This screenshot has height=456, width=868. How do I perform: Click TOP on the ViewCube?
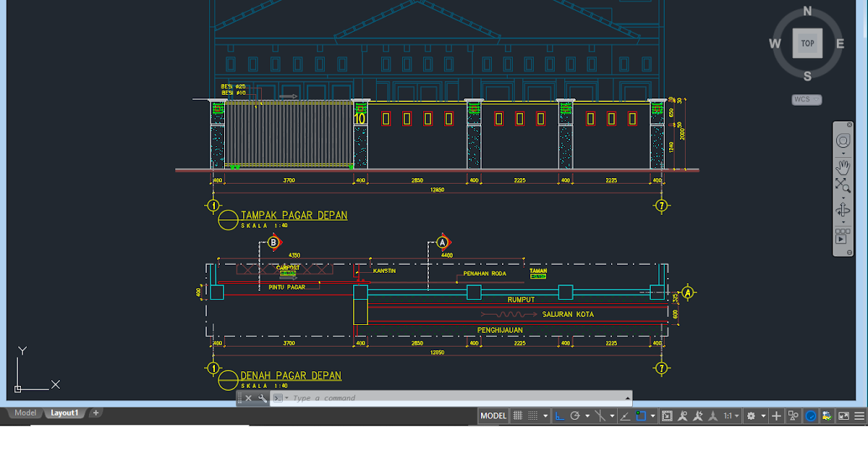(x=807, y=43)
